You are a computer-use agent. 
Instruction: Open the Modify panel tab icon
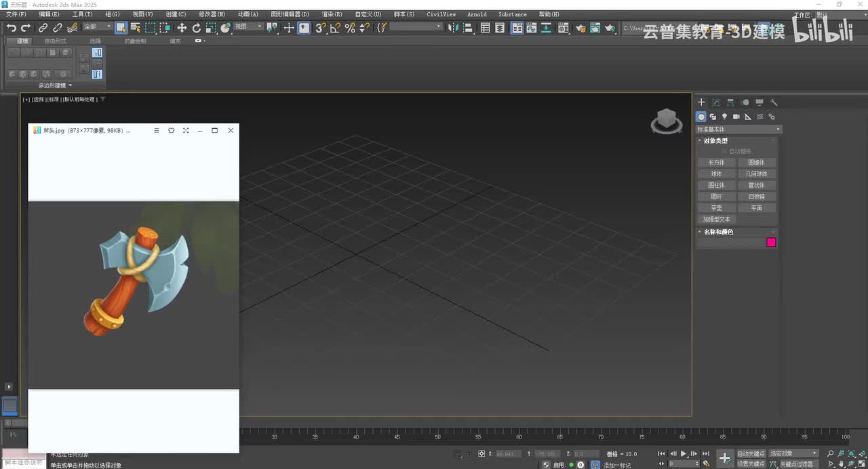click(x=716, y=102)
